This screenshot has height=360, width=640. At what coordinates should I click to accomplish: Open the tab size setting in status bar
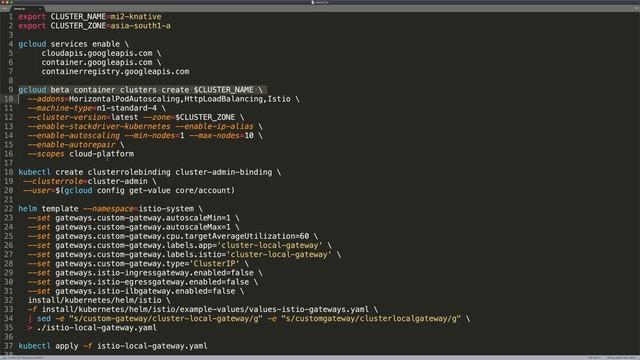[595, 358]
